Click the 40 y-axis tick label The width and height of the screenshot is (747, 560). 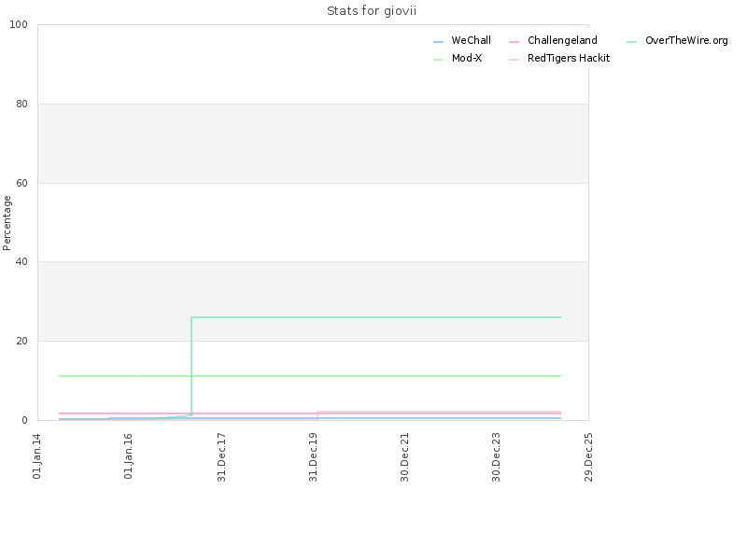point(21,262)
